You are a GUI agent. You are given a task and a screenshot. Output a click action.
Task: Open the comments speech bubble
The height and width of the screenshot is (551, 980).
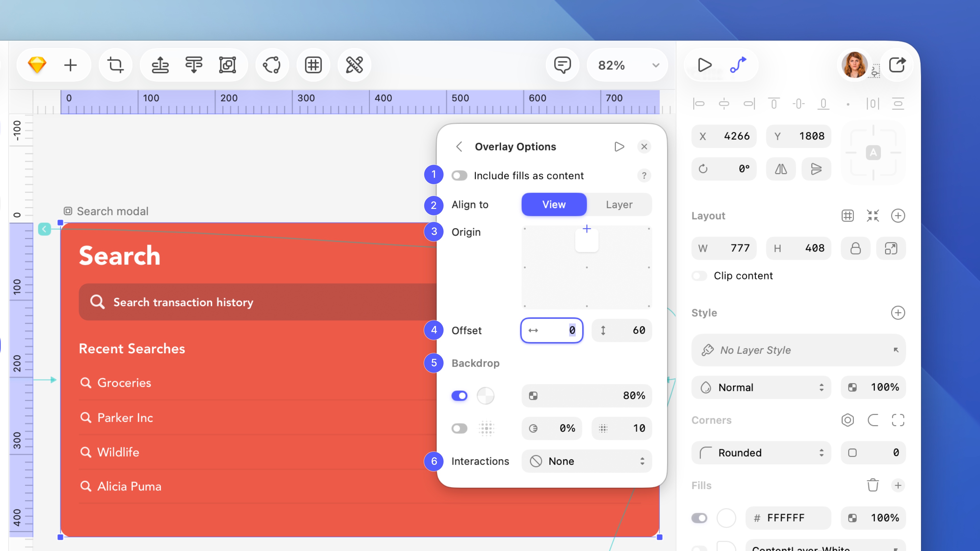pyautogui.click(x=562, y=65)
